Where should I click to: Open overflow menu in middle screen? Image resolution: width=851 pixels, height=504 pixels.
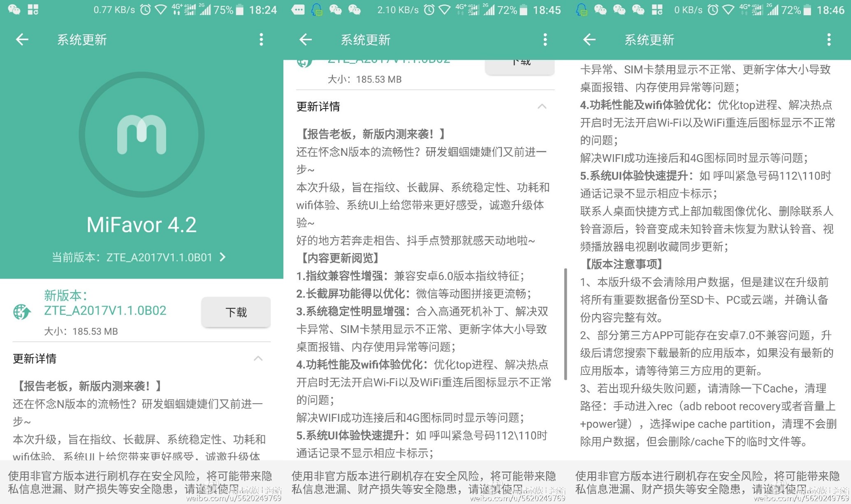click(545, 39)
